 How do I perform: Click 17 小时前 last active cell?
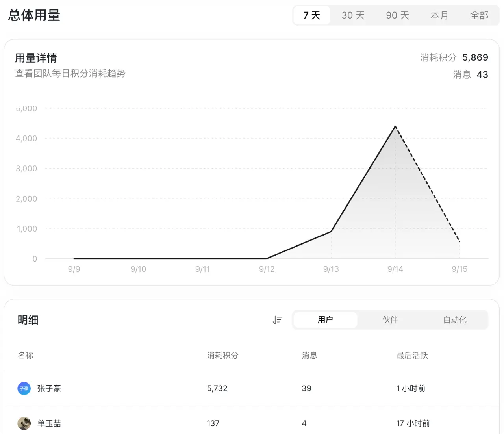(x=413, y=423)
